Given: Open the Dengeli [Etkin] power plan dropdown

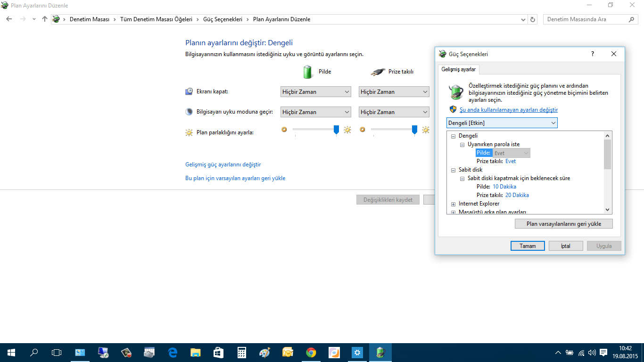Looking at the screenshot, I should tap(502, 123).
